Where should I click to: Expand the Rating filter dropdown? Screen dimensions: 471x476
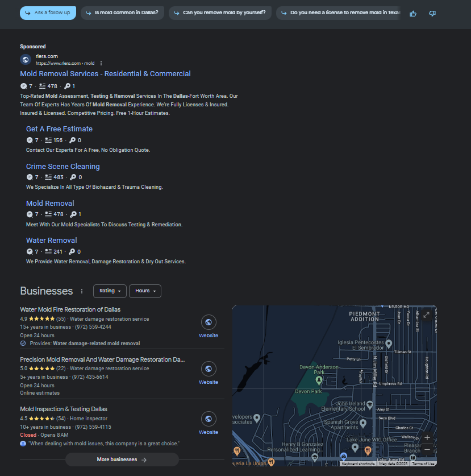coord(110,291)
